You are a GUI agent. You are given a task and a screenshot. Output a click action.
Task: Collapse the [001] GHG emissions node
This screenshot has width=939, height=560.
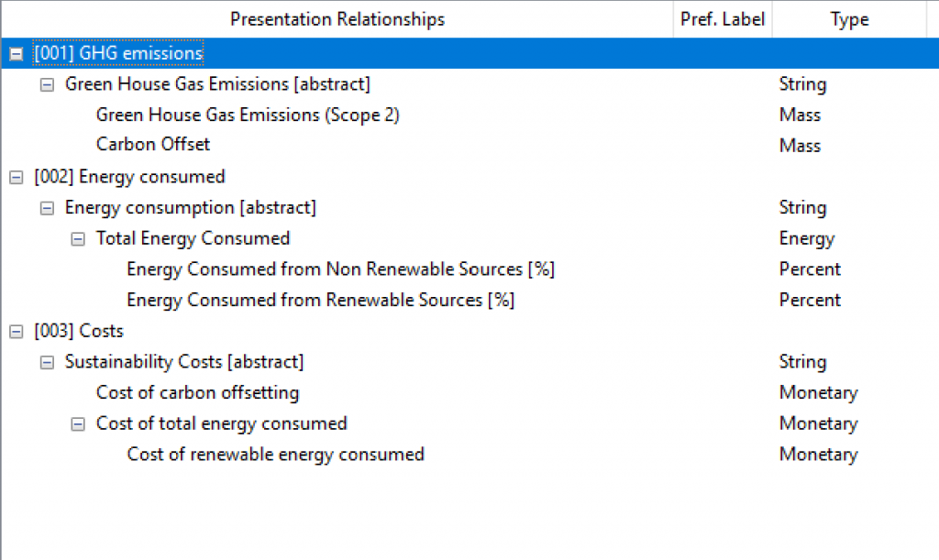17,54
